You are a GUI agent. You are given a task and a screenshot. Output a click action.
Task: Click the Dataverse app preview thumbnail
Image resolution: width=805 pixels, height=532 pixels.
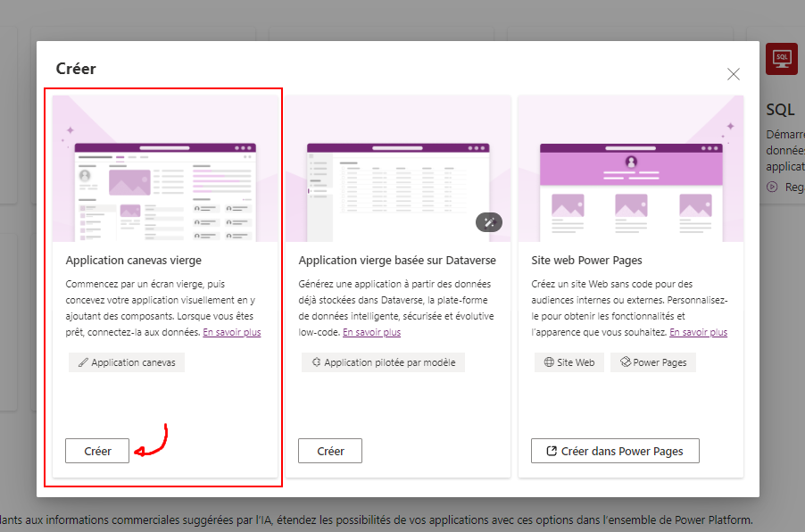pos(398,169)
